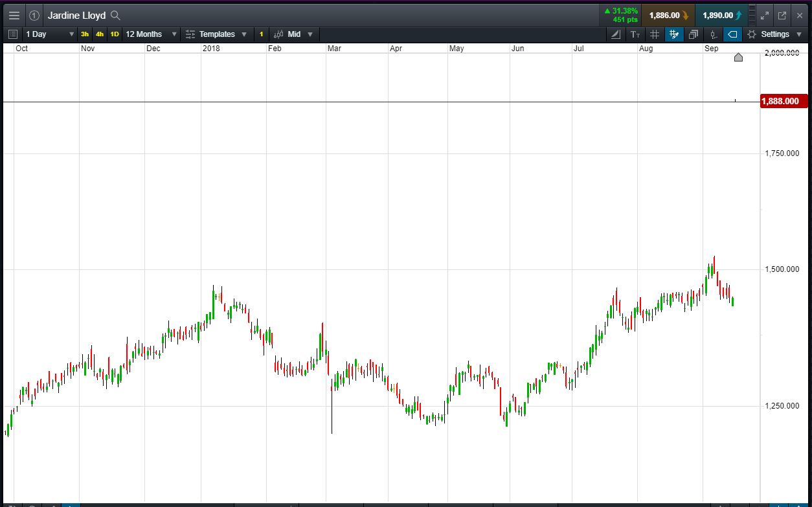The height and width of the screenshot is (507, 812).
Task: Open the Mid price type dropdown
Action: (293, 34)
